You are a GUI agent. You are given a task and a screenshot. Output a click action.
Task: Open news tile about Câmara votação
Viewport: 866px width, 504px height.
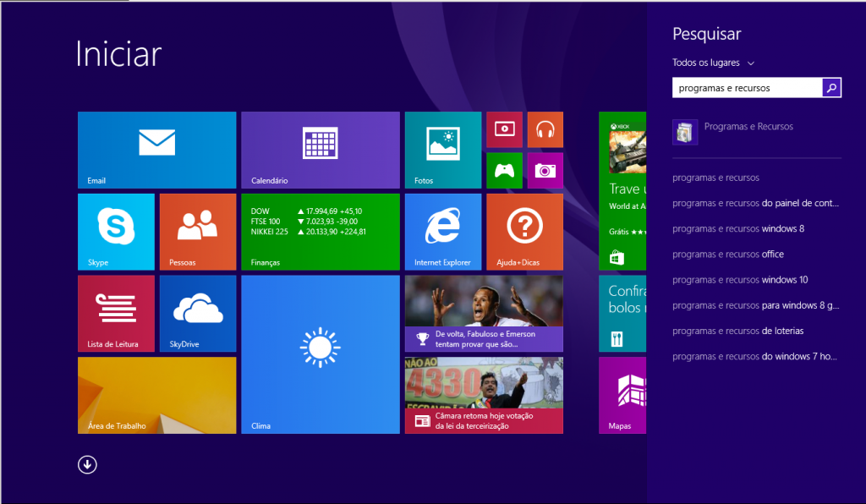(x=484, y=395)
